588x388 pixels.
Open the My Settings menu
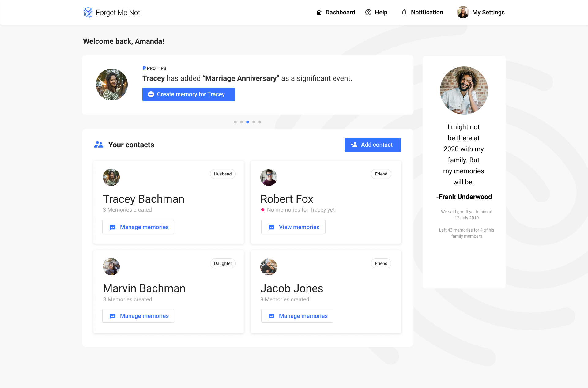coord(488,12)
